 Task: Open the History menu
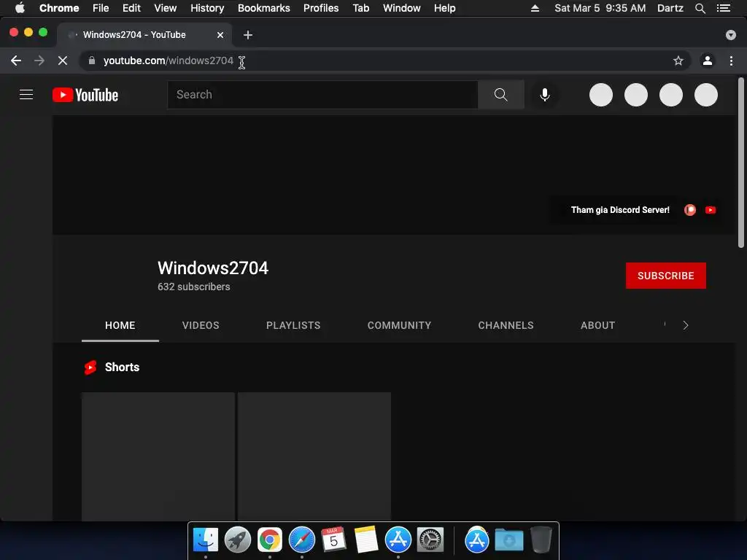(207, 8)
